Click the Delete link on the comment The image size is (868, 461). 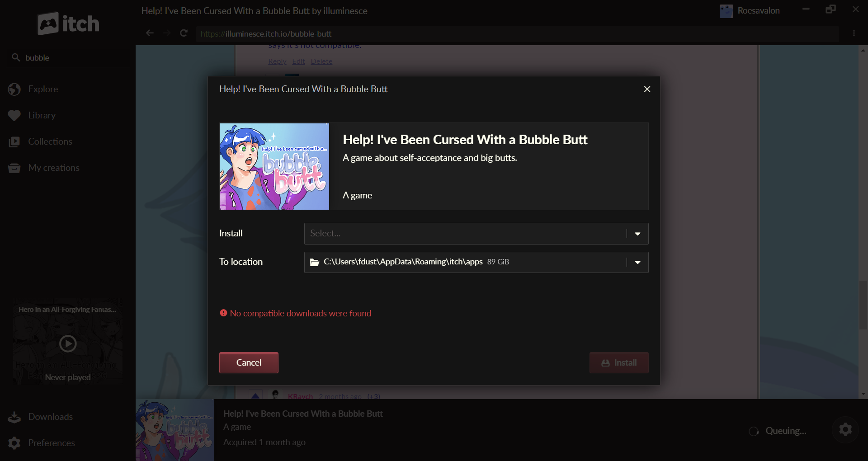[321, 61]
